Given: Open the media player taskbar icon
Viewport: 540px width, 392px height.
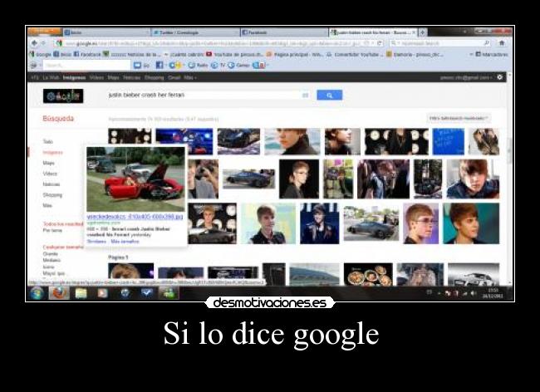Looking at the screenshot, I should (x=103, y=293).
